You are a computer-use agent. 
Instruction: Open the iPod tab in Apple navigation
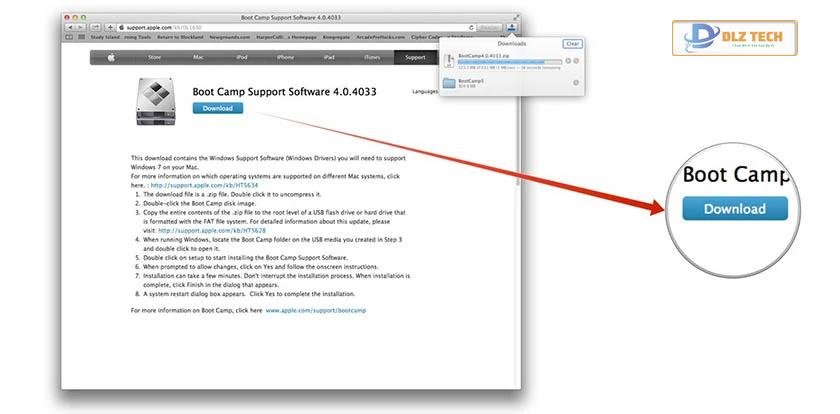[242, 57]
